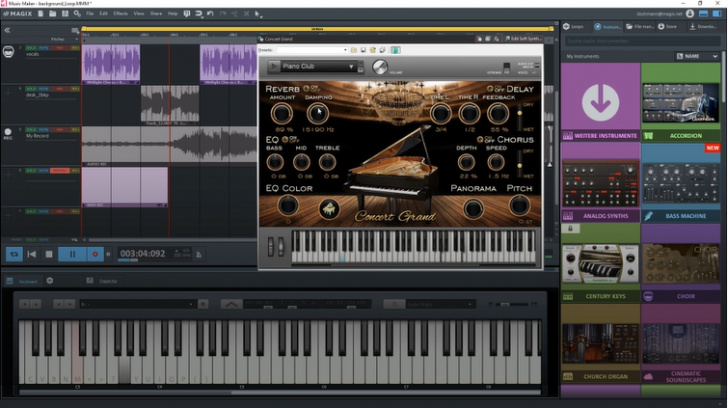This screenshot has width=728, height=408.
Task: Click the metronome icon next to time display
Action: pos(199,254)
